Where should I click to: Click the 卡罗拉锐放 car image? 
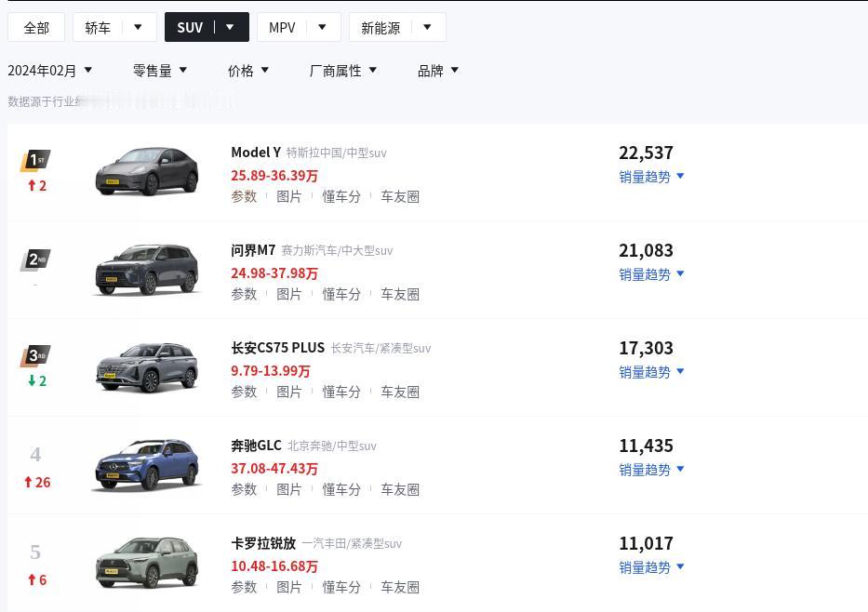pyautogui.click(x=147, y=562)
